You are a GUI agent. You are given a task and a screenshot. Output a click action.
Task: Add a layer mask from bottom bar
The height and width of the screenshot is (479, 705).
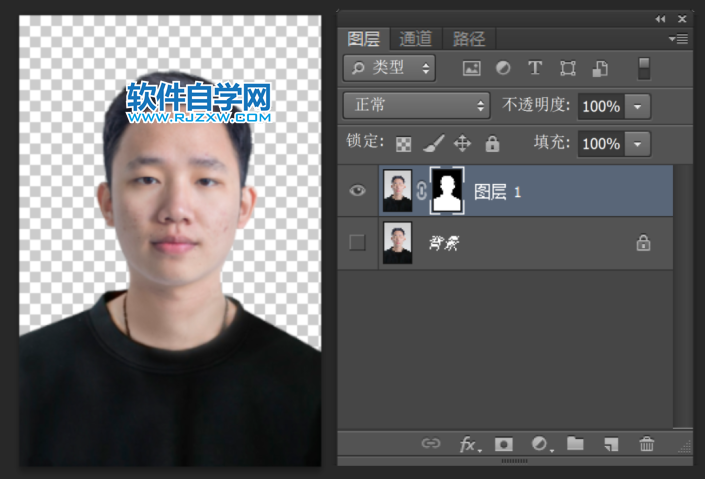pos(504,444)
